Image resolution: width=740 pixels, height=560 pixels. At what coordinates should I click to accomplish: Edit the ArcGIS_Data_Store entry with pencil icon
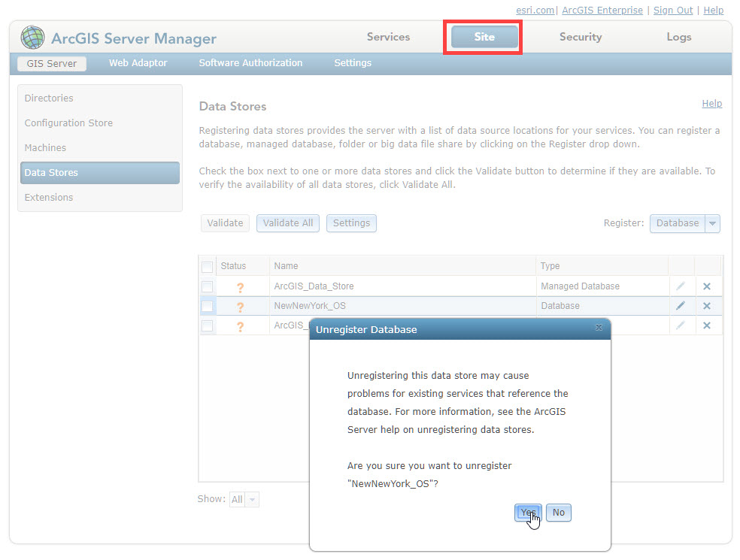[x=681, y=286]
